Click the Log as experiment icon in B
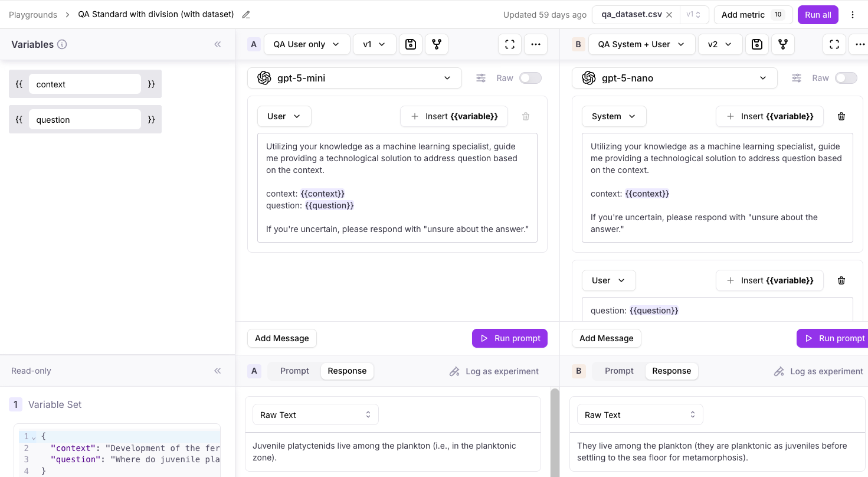This screenshot has height=477, width=868. pyautogui.click(x=779, y=371)
